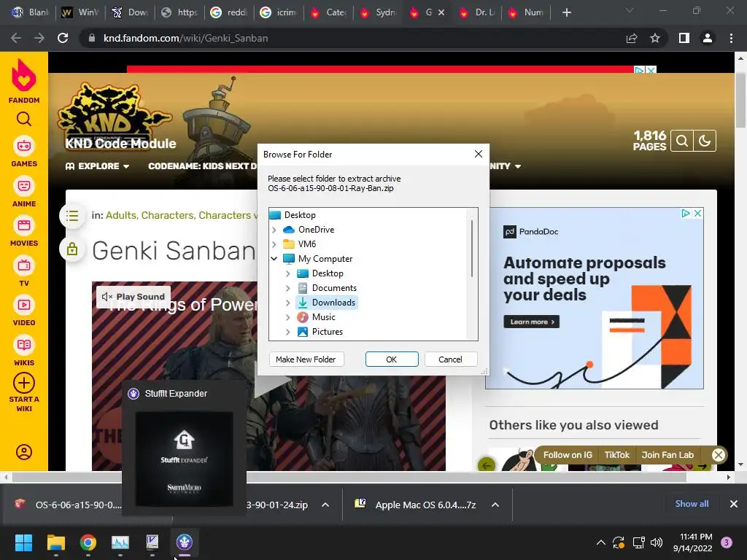Open the TV section icon
Viewport: 747px width, 560px height.
(24, 265)
